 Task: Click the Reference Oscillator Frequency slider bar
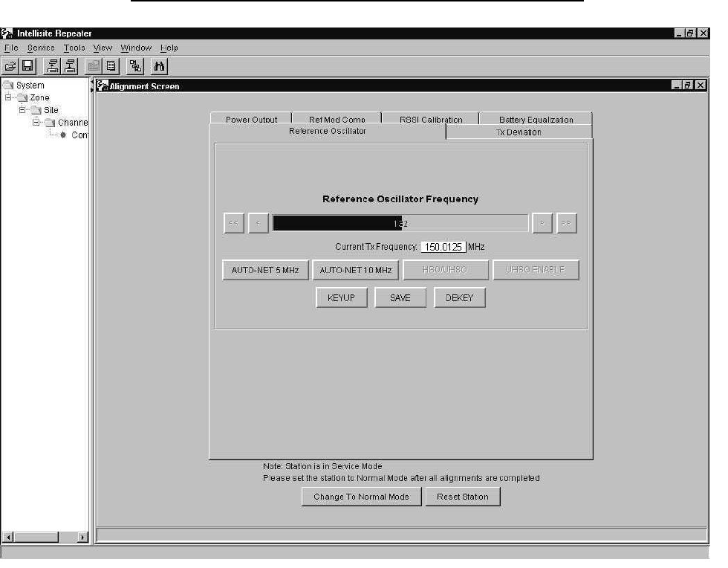pyautogui.click(x=400, y=223)
